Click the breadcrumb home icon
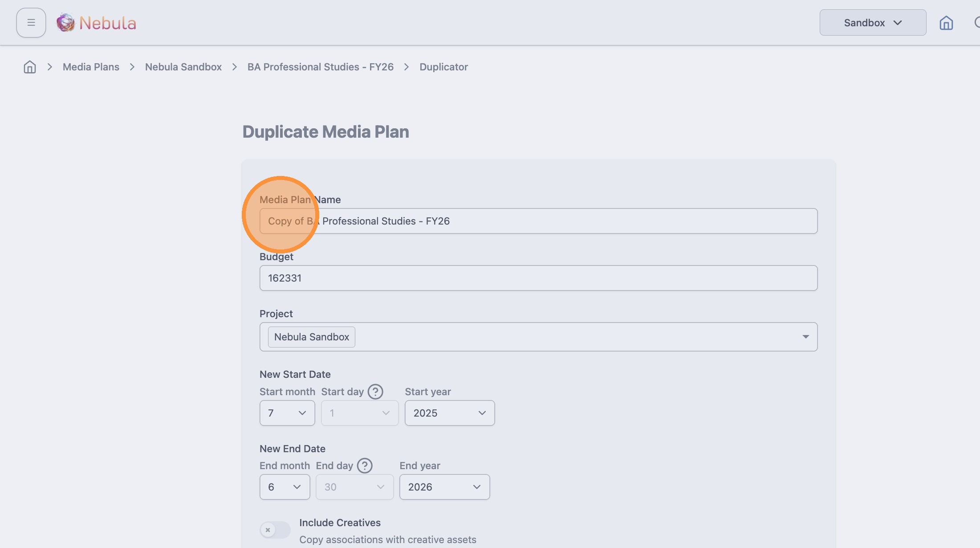 30,67
